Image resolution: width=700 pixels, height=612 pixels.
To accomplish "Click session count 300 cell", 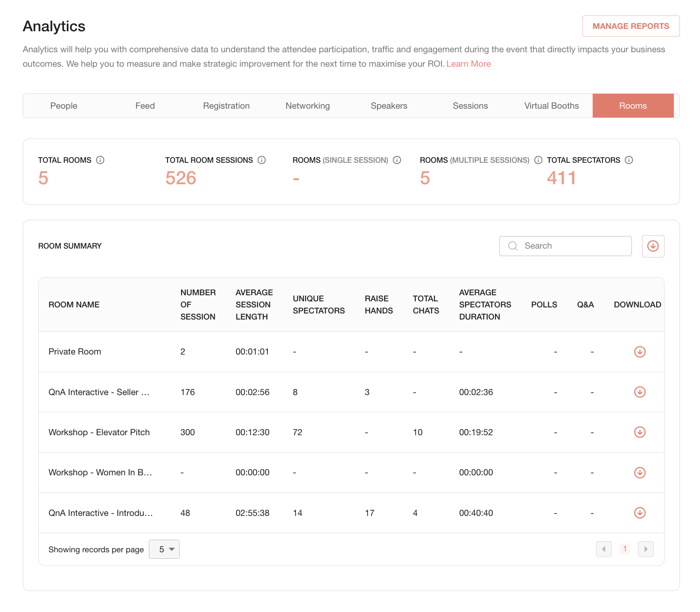I will pos(188,432).
